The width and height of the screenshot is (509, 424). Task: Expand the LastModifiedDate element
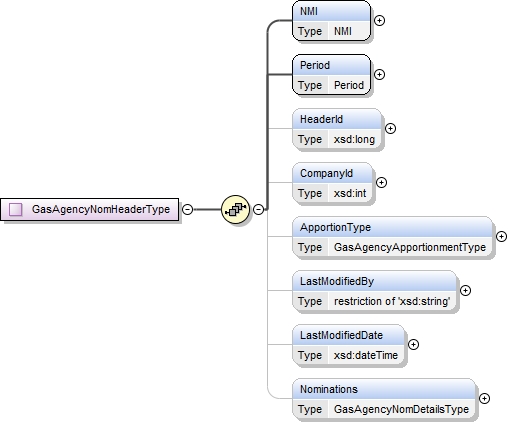pos(413,345)
